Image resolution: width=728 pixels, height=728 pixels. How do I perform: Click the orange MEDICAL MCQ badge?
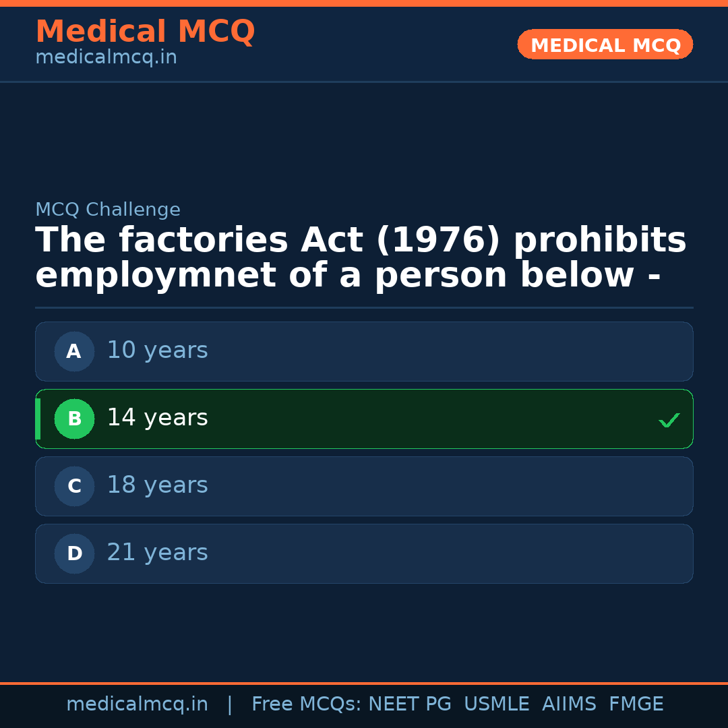point(605,45)
